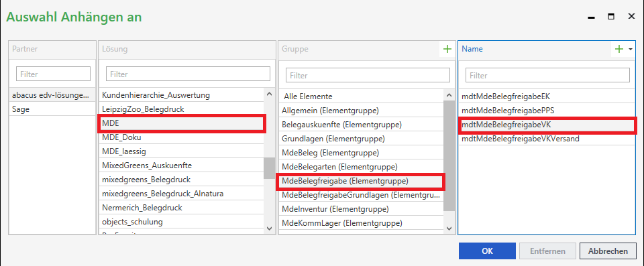Select MixedGreens_Auskuenfte solution entry

tap(181, 165)
